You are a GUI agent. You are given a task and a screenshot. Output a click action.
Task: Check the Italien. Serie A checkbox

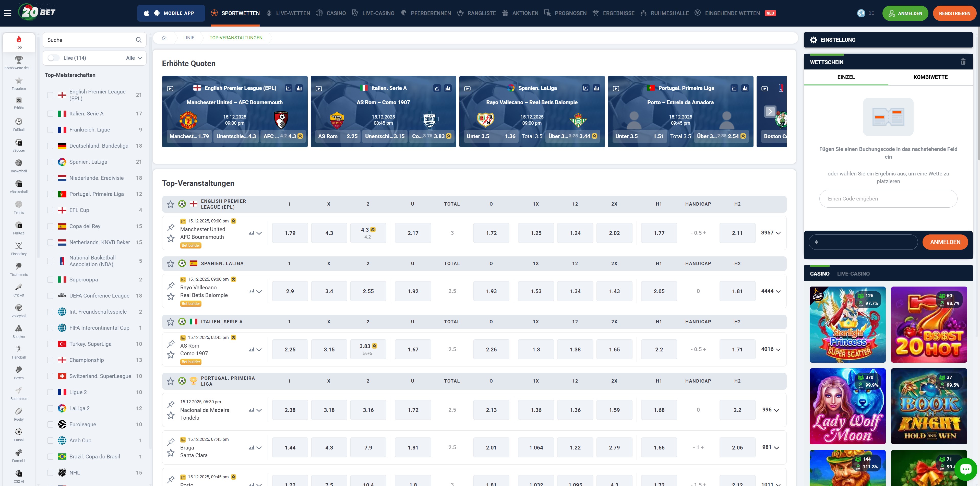click(50, 114)
